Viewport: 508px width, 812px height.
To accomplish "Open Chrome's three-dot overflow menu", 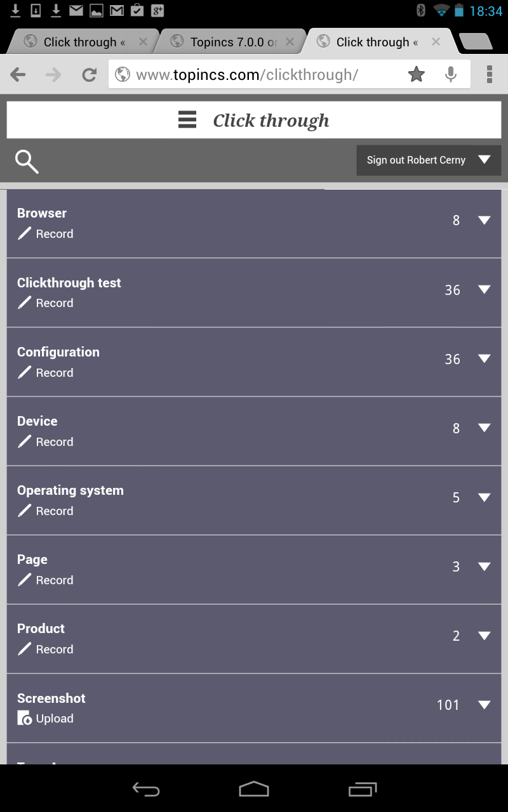I will coord(489,75).
